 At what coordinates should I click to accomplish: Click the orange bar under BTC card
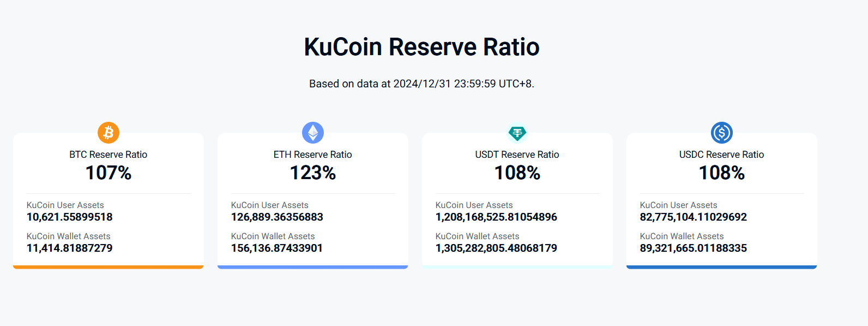click(x=108, y=267)
